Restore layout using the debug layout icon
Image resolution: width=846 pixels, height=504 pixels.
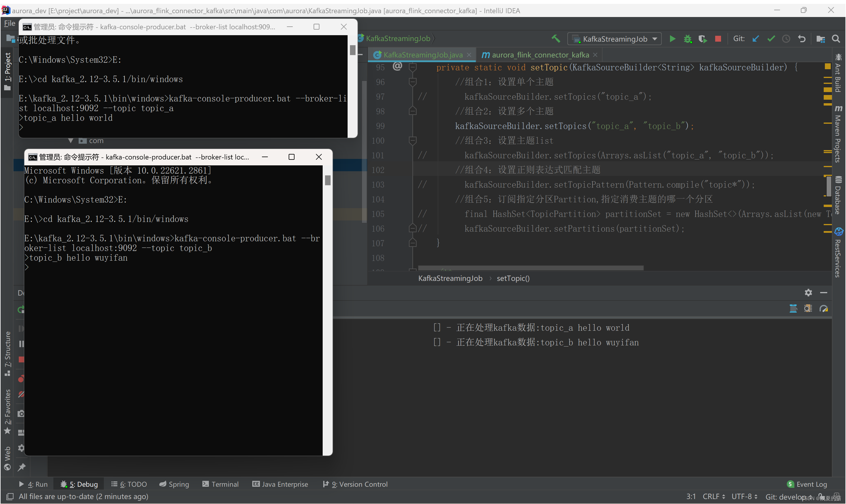pyautogui.click(x=21, y=432)
